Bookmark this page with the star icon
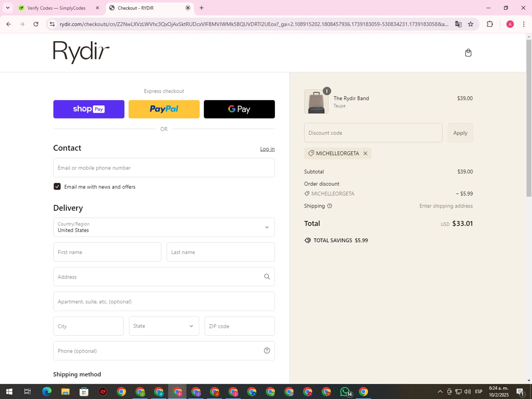 [x=471, y=24]
